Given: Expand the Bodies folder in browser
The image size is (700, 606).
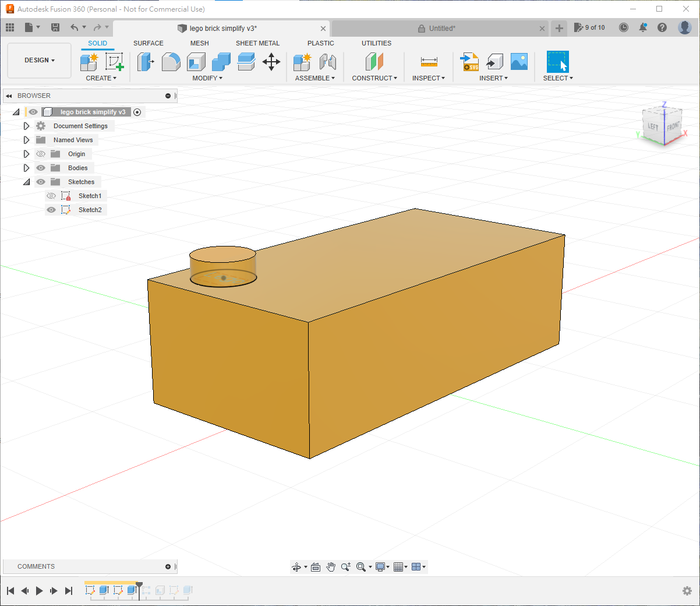Looking at the screenshot, I should click(26, 168).
